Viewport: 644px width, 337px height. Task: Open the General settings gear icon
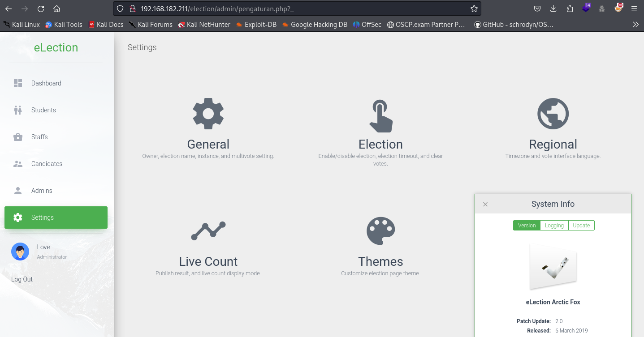click(208, 114)
